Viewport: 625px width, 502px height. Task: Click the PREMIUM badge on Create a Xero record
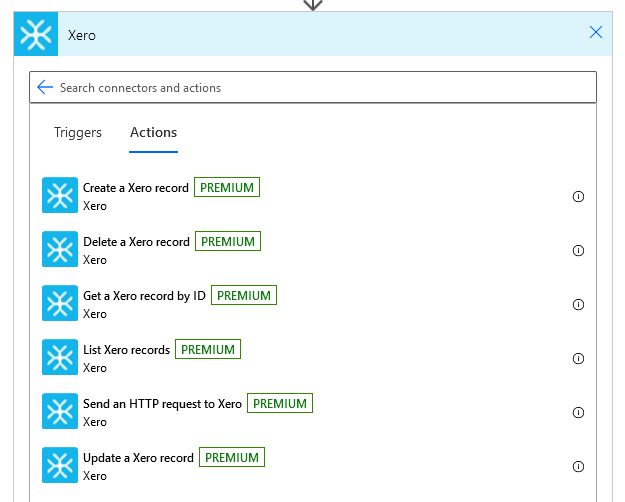227,187
